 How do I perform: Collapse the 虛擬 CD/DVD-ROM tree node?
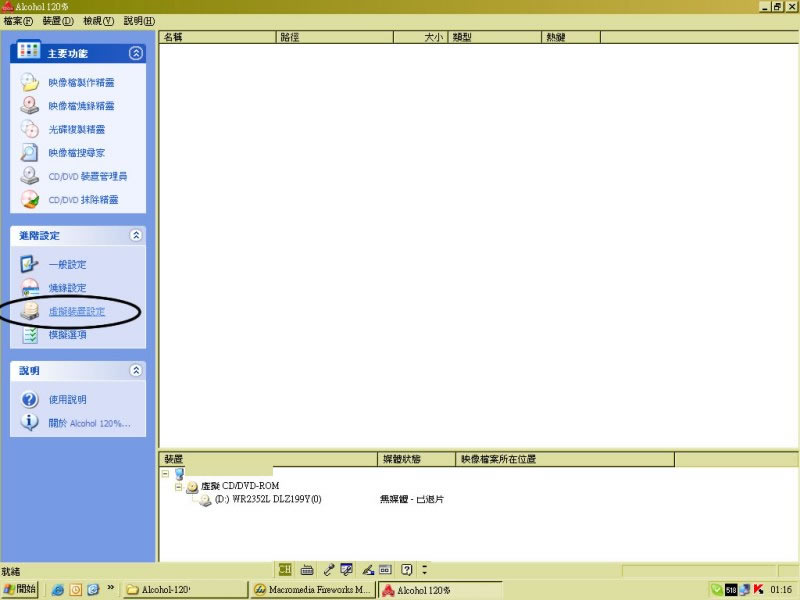click(x=178, y=487)
